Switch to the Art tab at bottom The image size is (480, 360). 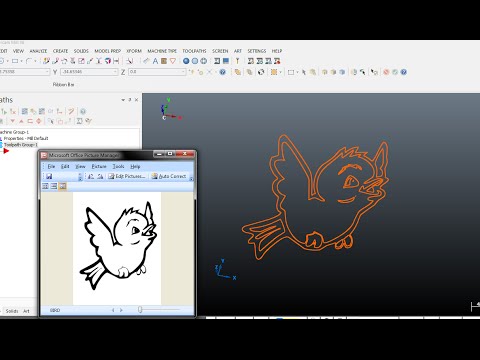tap(26, 311)
